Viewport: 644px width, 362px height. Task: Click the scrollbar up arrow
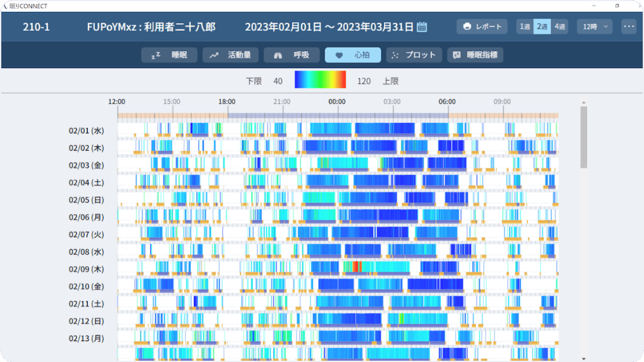[583, 102]
